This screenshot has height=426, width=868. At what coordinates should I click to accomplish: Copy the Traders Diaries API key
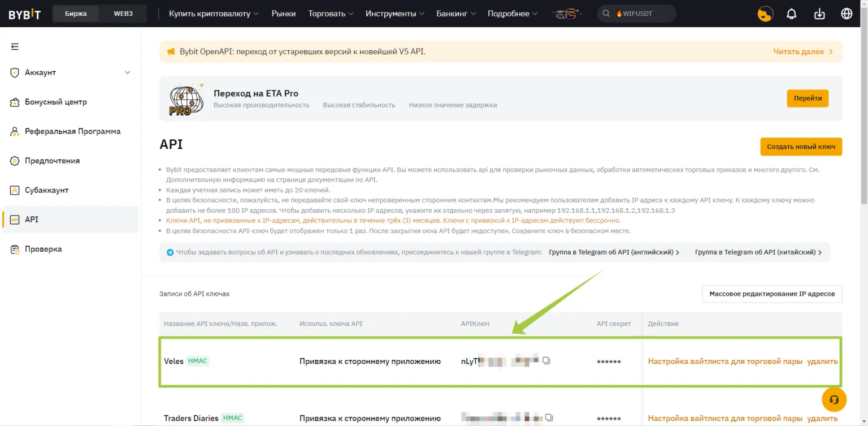pos(549,417)
